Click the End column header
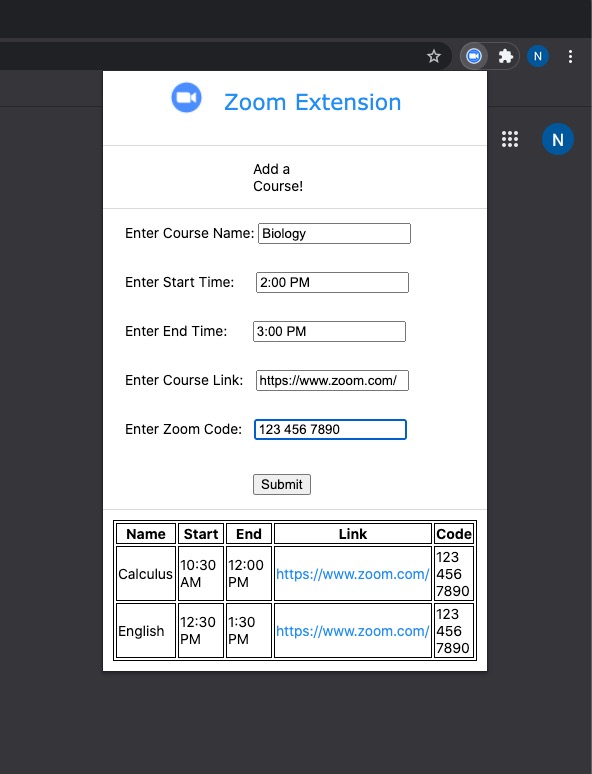The width and height of the screenshot is (592, 774). (248, 534)
